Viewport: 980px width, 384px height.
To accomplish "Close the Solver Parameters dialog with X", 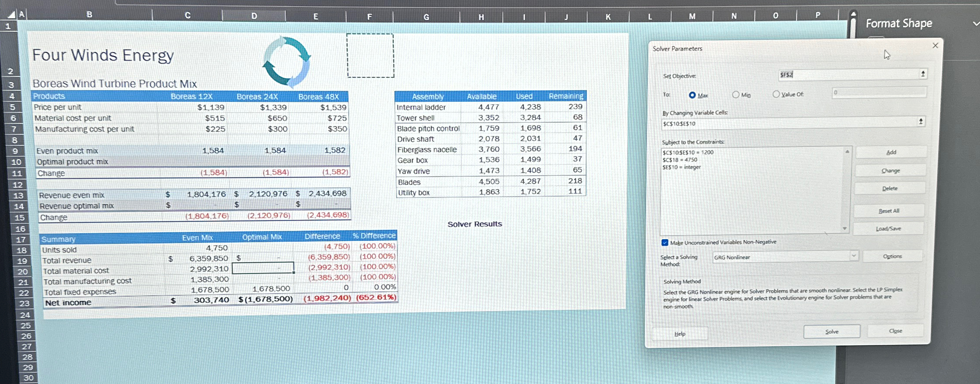I will pyautogui.click(x=935, y=45).
